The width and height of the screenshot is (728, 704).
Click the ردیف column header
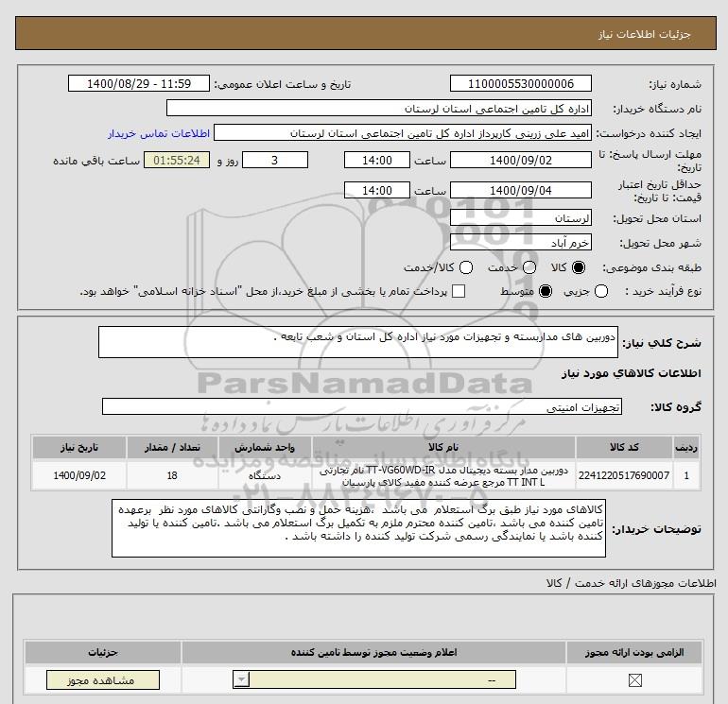point(686,447)
